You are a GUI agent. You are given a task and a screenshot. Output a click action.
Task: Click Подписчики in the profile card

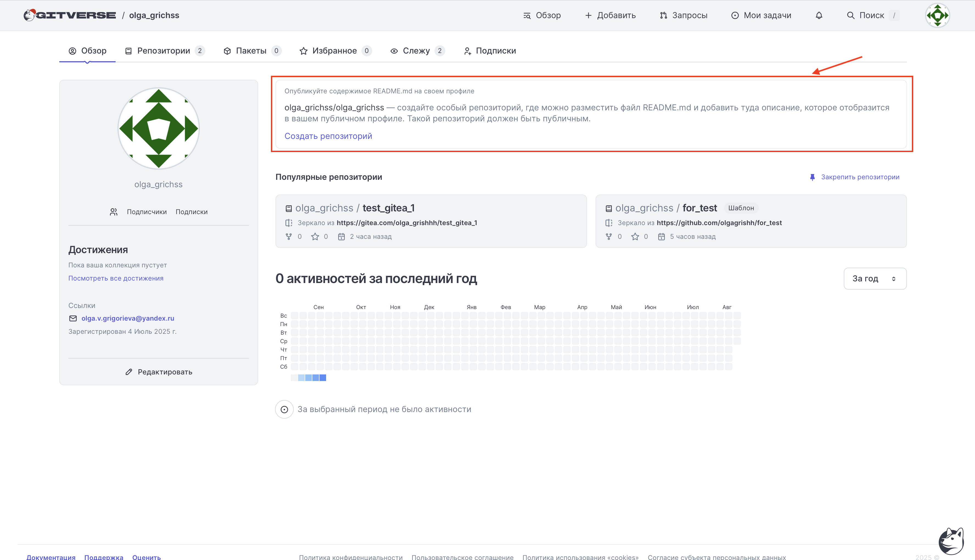(x=147, y=212)
